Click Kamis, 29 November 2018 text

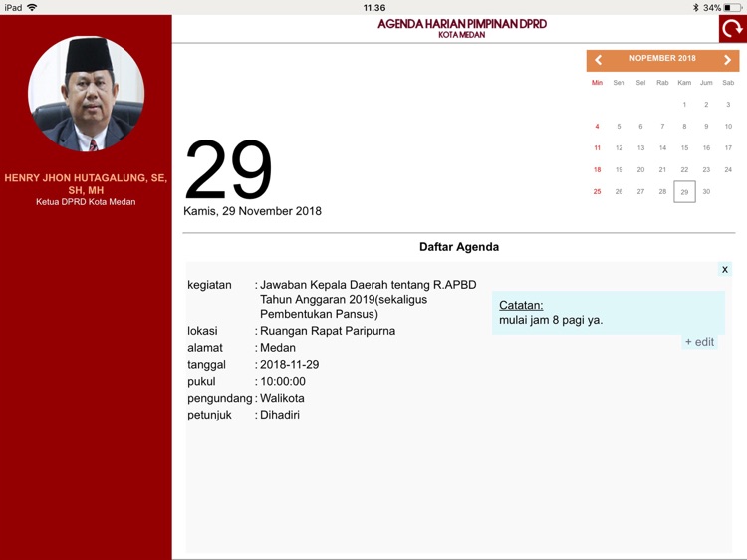click(253, 211)
